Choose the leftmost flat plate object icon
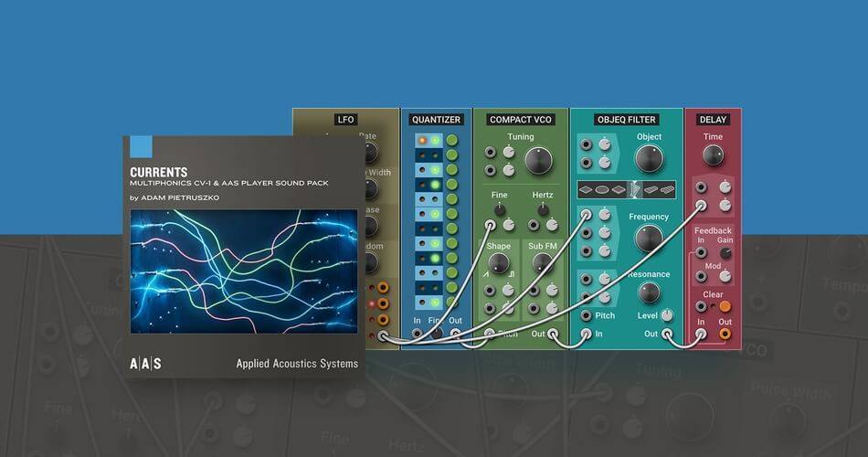Viewport: 868px width, 457px height. tap(586, 189)
